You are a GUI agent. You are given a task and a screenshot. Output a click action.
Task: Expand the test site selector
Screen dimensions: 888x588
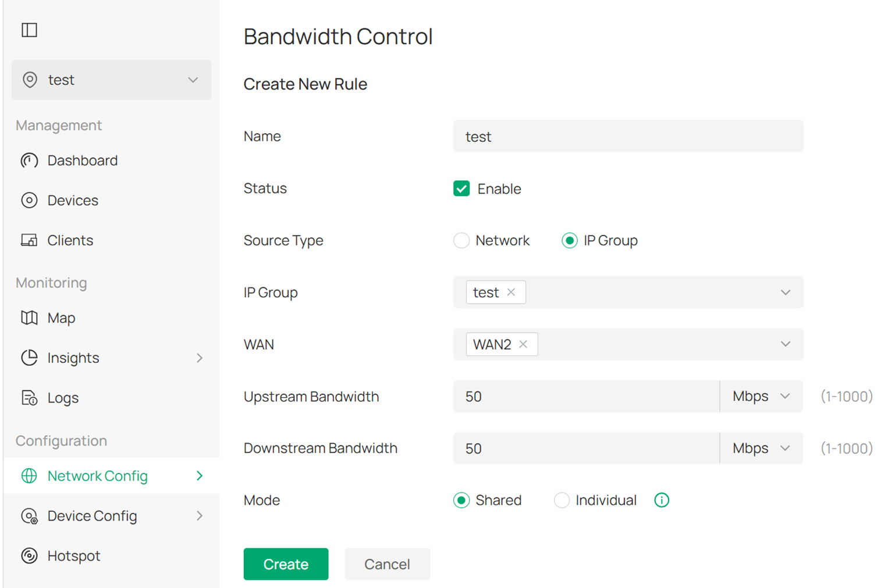193,80
